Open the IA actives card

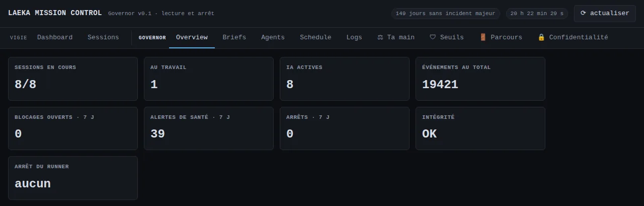pos(345,79)
